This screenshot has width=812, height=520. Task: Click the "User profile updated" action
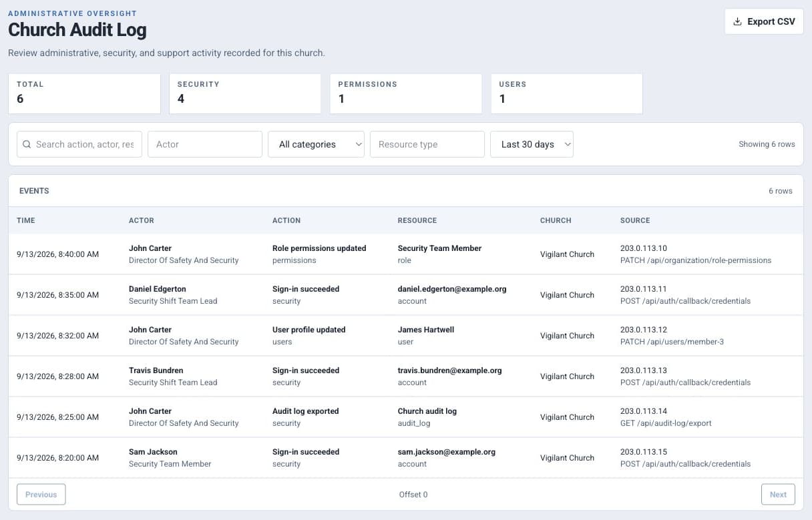tap(309, 330)
